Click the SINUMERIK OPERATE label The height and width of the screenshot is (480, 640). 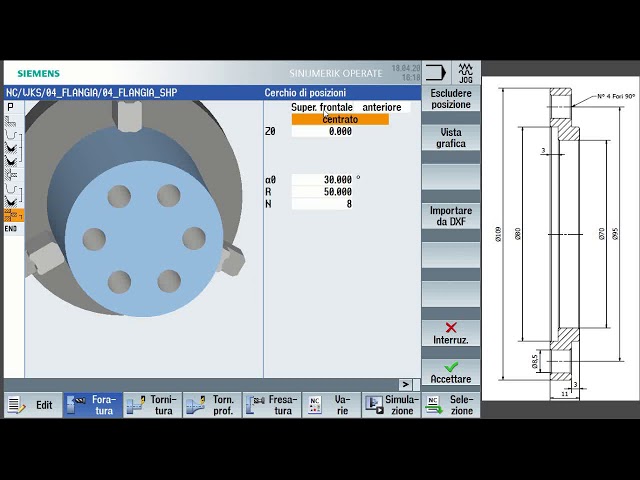tap(336, 73)
